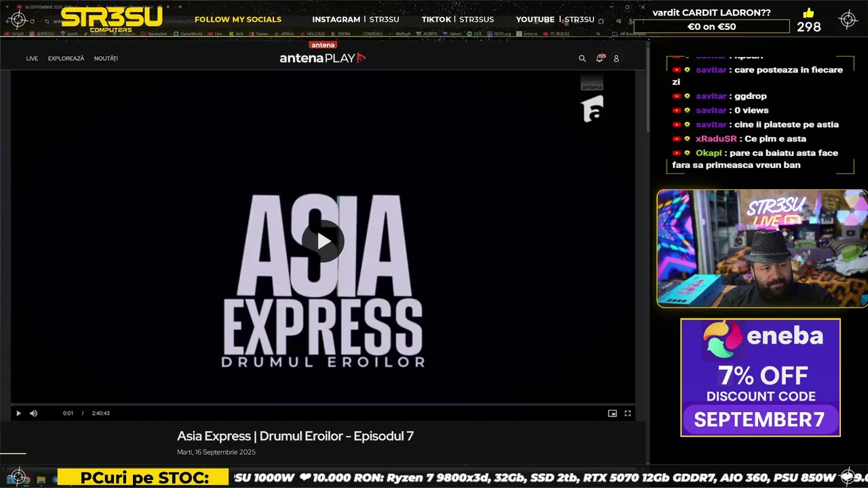Screen dimensions: 868x488
Task: Open the Stanleybet bookmark
Action: coord(154,33)
